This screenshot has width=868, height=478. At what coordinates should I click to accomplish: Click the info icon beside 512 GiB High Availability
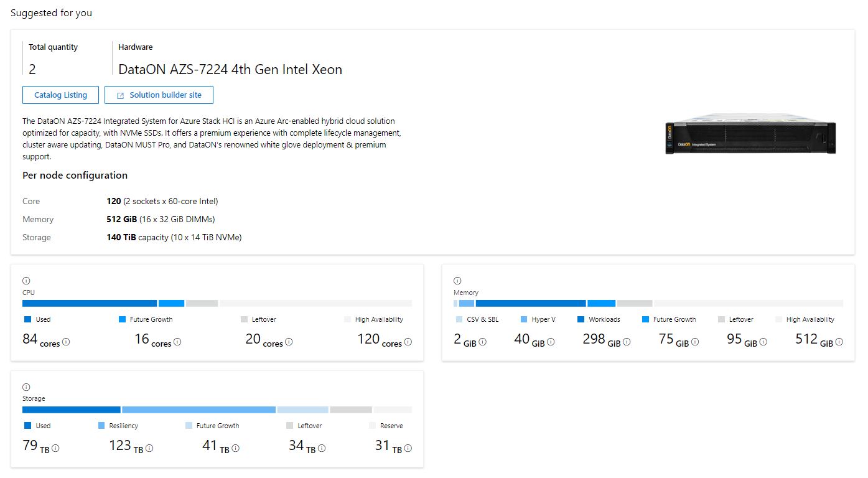tap(840, 342)
